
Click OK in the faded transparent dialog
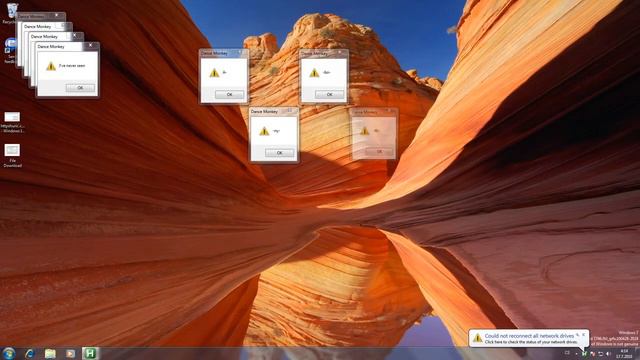point(379,151)
